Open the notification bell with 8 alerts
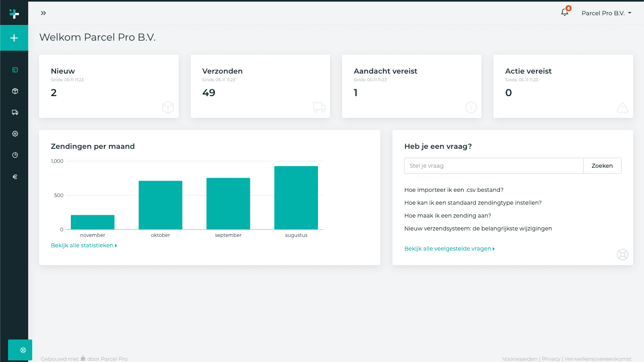644x362 pixels. coord(564,12)
